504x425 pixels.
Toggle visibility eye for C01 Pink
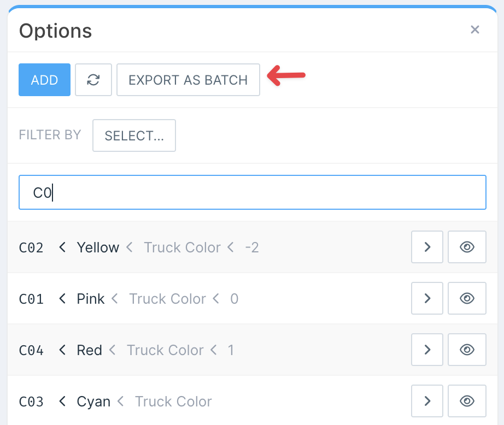coord(466,299)
